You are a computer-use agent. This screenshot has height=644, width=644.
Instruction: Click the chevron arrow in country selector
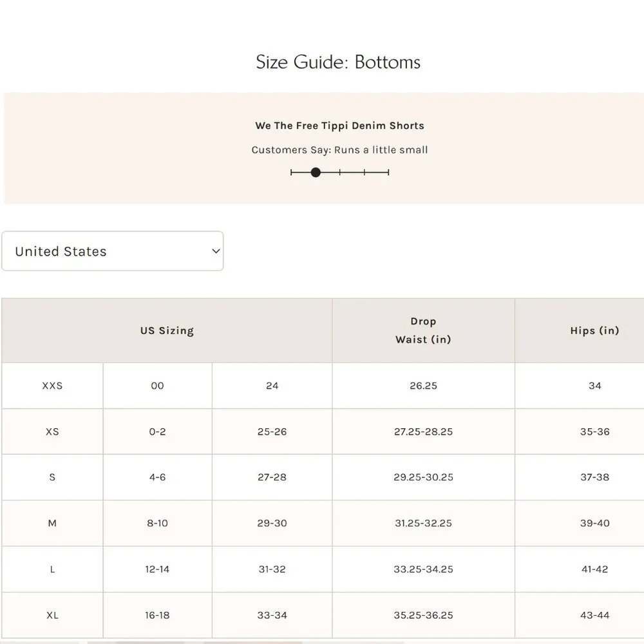tap(216, 251)
